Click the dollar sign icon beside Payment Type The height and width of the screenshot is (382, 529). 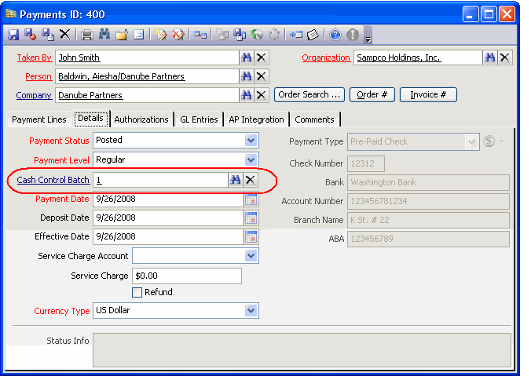coord(489,141)
